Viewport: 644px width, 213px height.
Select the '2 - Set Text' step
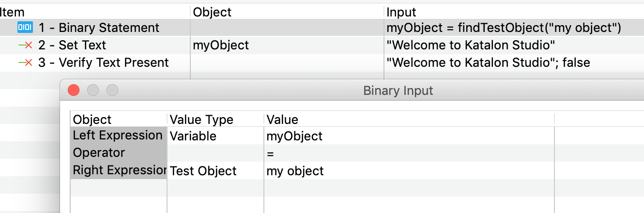click(x=73, y=46)
